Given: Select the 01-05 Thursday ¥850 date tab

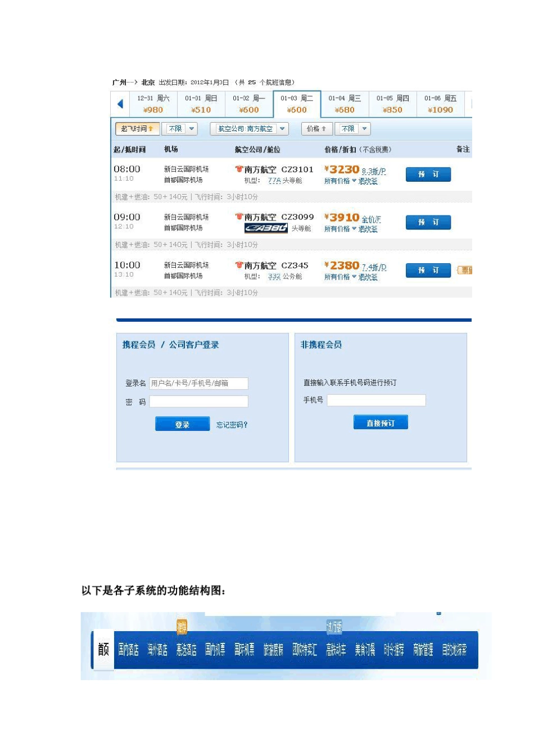Looking at the screenshot, I should [392, 104].
